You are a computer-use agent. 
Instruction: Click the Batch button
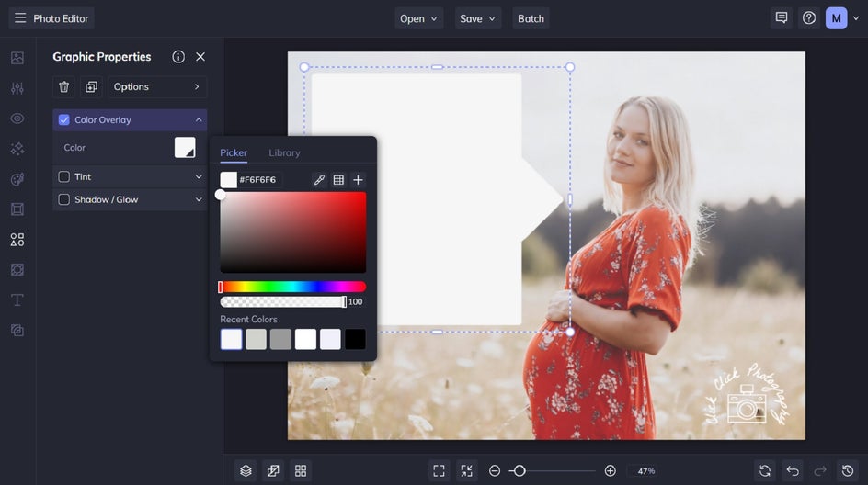(x=531, y=18)
